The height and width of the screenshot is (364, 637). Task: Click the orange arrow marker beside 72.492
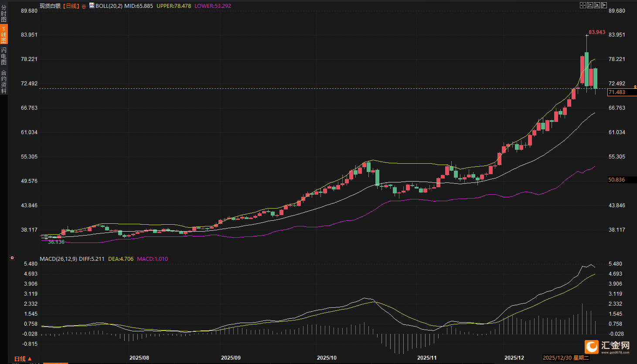point(635,88)
